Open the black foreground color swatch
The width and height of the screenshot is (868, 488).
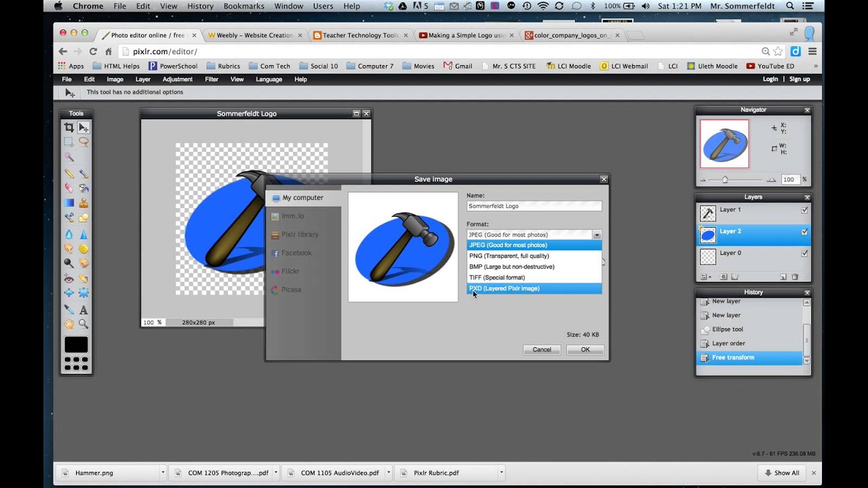76,345
